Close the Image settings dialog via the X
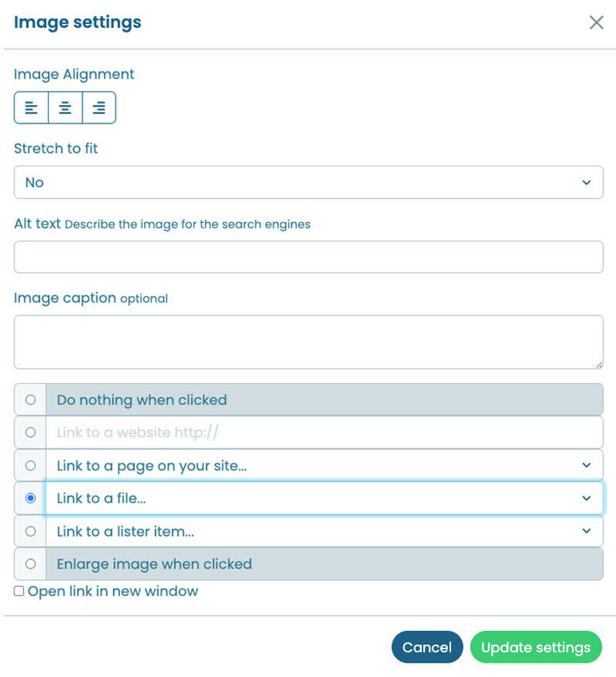This screenshot has height=677, width=616. pos(596,22)
